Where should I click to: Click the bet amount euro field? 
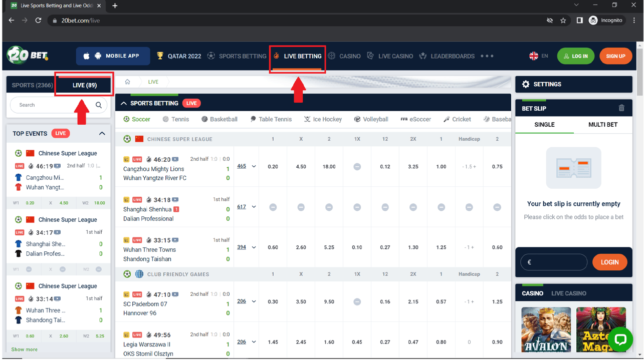click(x=553, y=262)
